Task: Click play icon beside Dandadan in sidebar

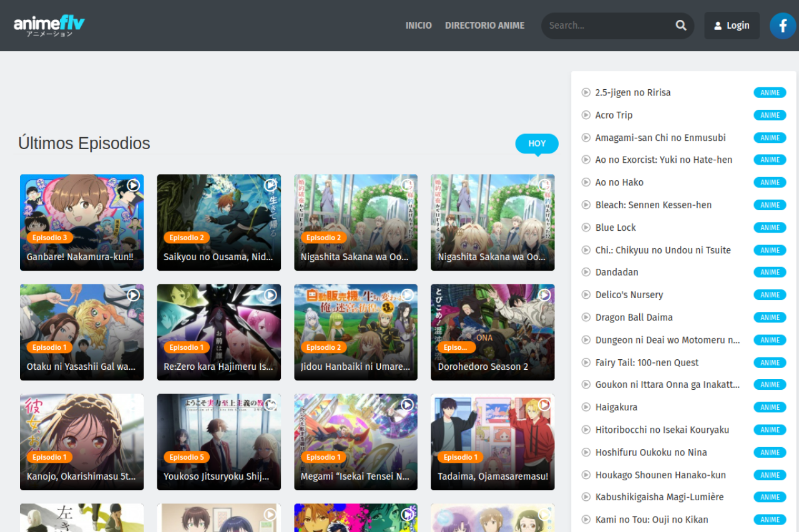Action: tap(586, 272)
